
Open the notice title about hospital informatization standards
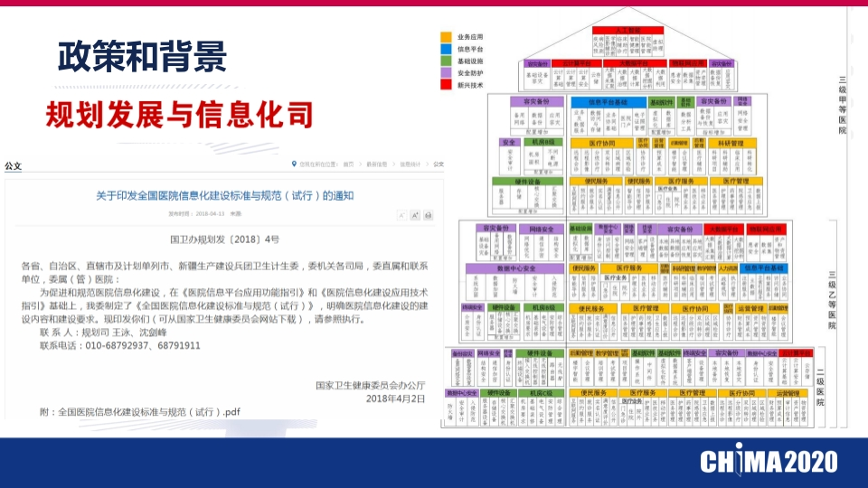(x=225, y=195)
